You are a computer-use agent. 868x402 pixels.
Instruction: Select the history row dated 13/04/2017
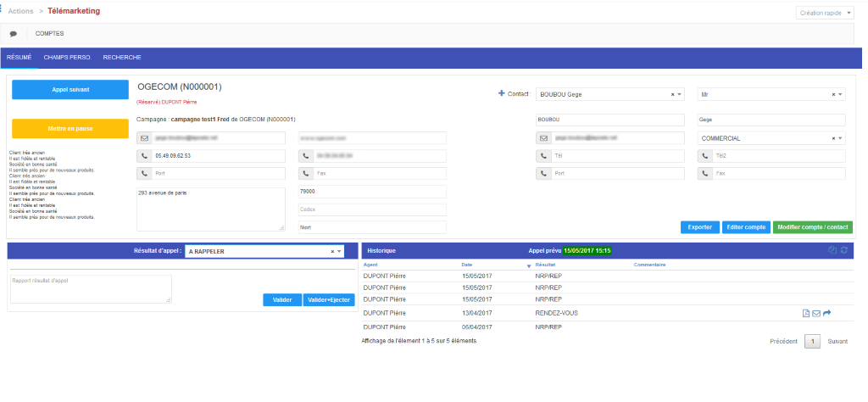click(x=607, y=314)
